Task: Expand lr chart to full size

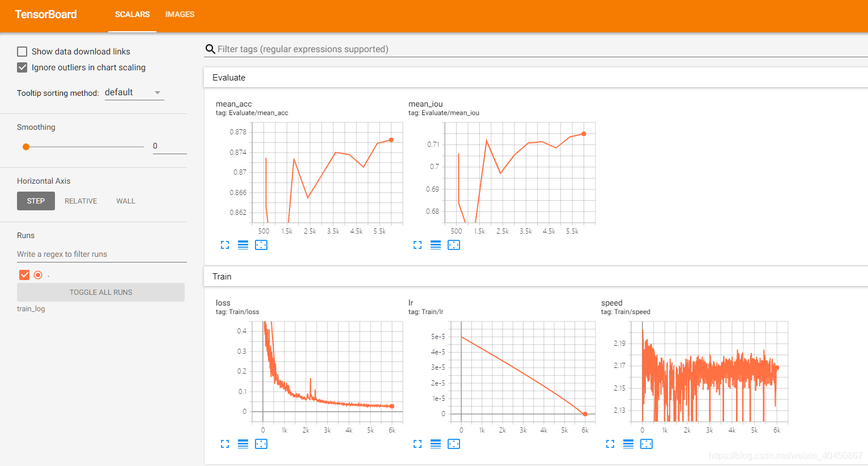Action: point(418,444)
